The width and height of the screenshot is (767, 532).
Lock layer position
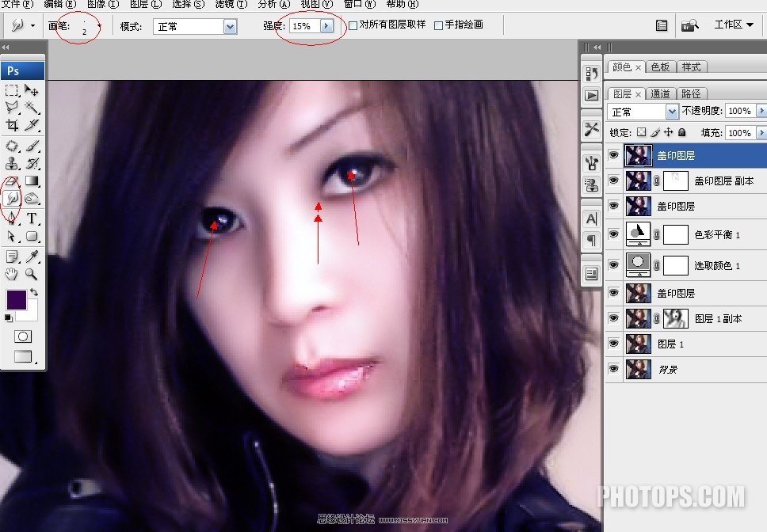(668, 132)
